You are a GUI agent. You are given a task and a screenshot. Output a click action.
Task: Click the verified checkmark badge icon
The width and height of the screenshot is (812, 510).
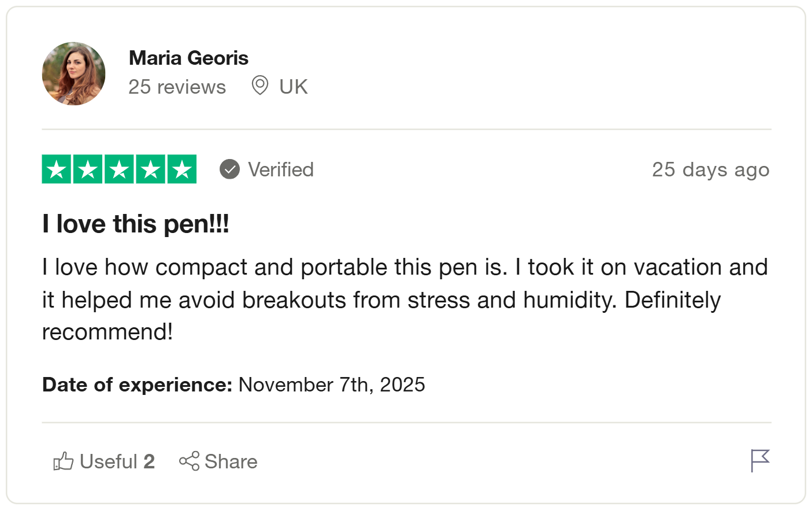229,169
